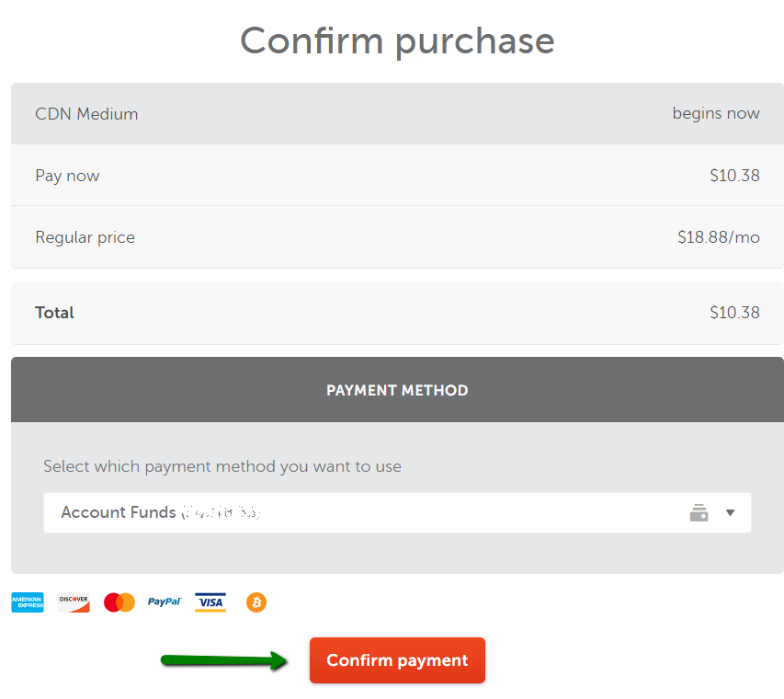
Task: Open the Account Funds payment selector
Action: [x=397, y=513]
